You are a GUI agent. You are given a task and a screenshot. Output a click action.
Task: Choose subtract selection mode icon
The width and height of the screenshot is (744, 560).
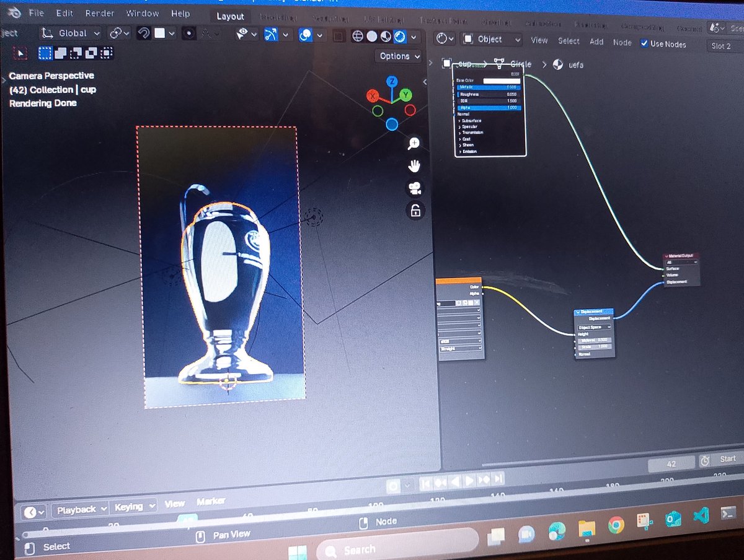click(76, 53)
